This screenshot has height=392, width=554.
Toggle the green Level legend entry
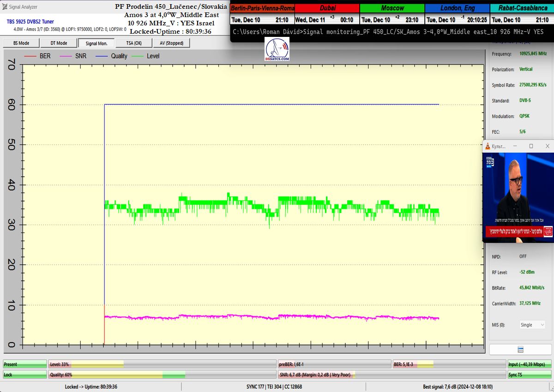tap(146, 56)
